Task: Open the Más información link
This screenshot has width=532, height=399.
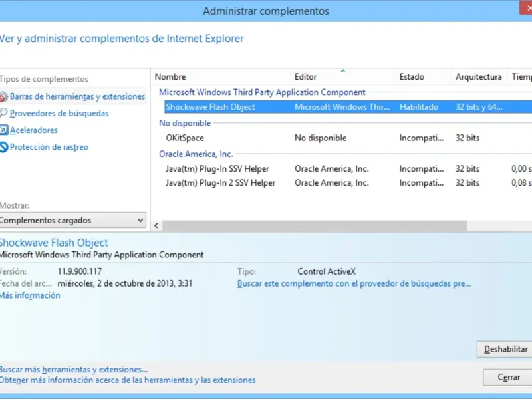Action: coord(30,295)
